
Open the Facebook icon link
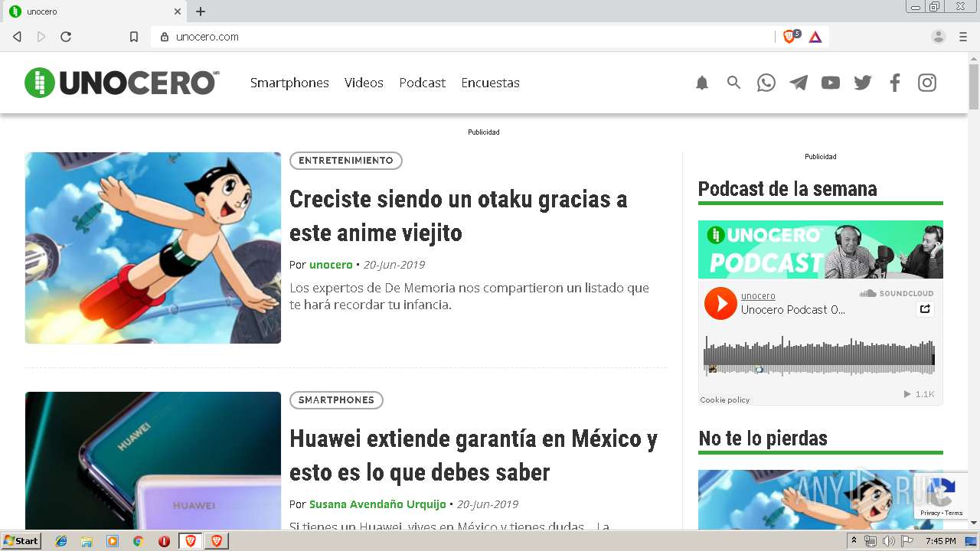tap(895, 83)
